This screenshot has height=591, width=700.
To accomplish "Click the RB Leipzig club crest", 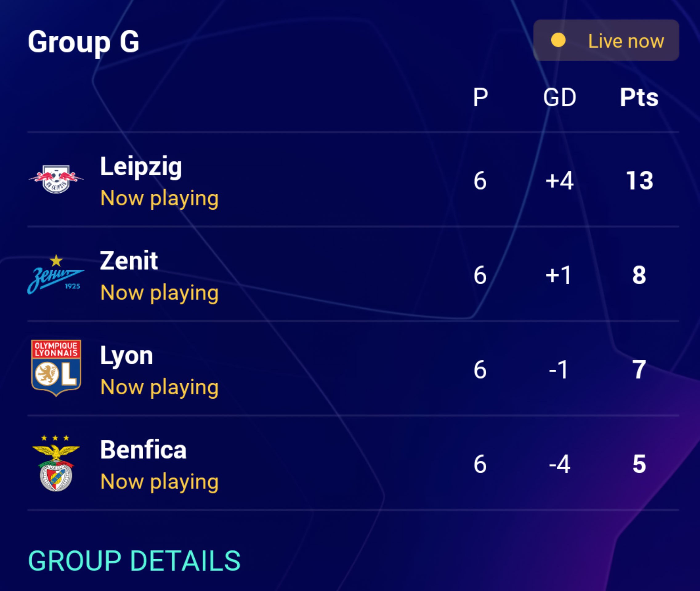I will coord(56,179).
